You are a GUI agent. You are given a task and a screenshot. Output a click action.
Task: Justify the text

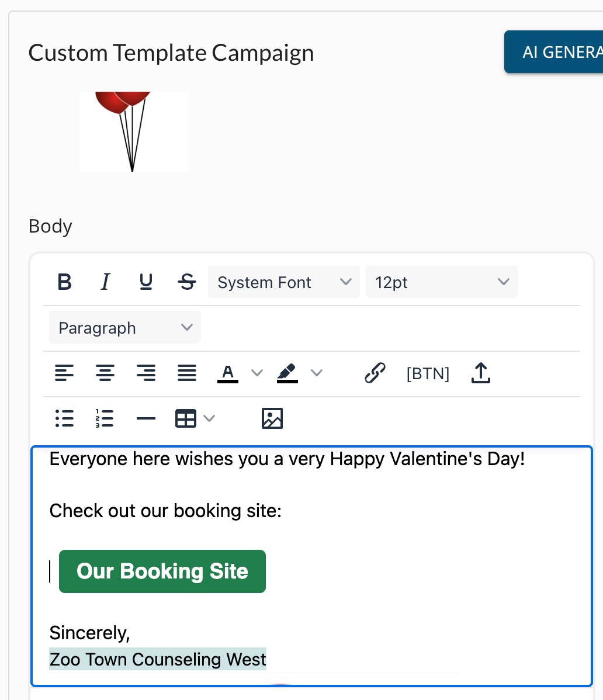186,373
